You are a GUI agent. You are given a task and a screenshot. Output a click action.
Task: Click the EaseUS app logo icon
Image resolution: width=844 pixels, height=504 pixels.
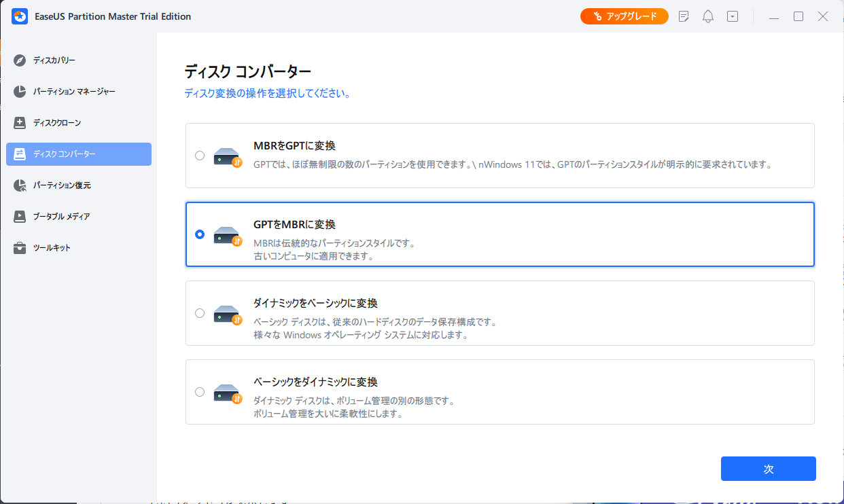(x=19, y=16)
